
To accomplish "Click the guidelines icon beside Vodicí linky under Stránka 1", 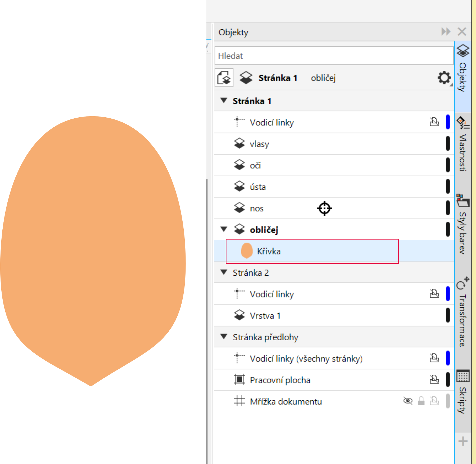I will pos(239,122).
